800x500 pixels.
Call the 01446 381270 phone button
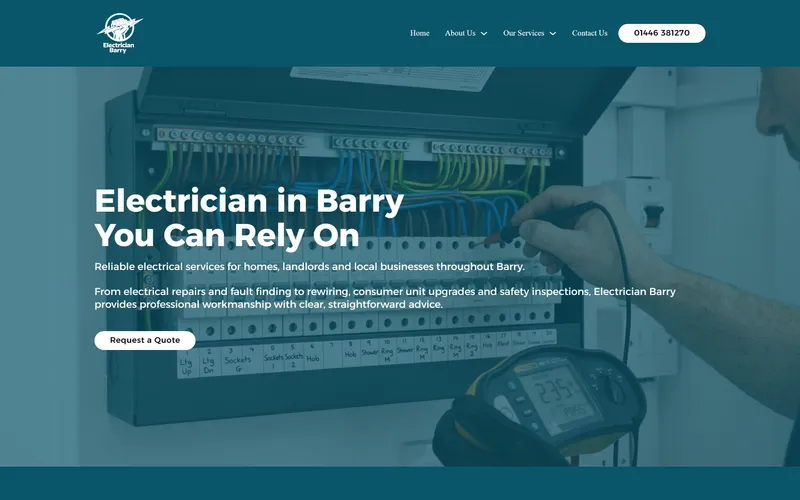tap(662, 33)
